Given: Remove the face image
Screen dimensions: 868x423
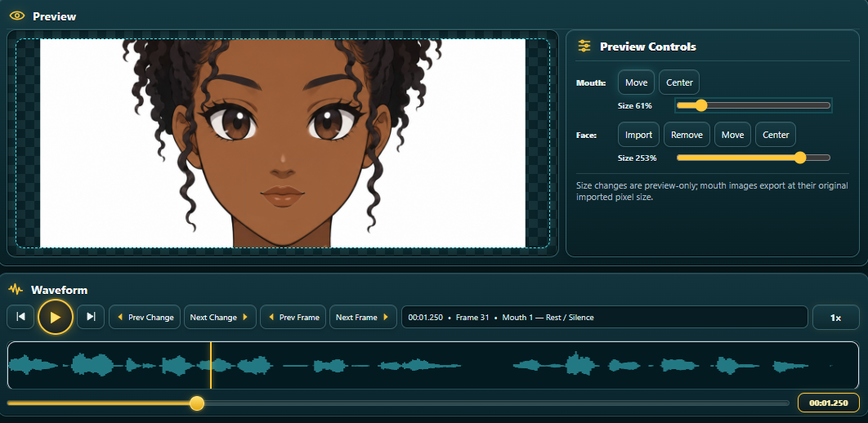Looking at the screenshot, I should point(687,135).
